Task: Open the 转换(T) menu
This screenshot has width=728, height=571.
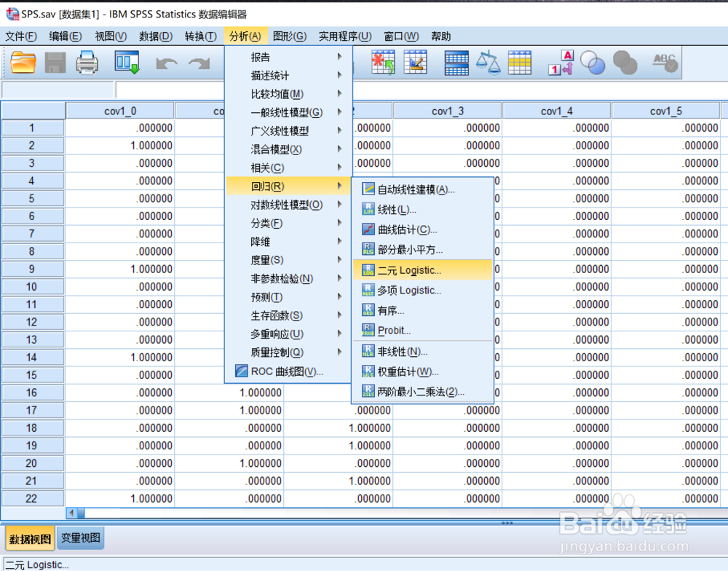Action: (x=201, y=36)
